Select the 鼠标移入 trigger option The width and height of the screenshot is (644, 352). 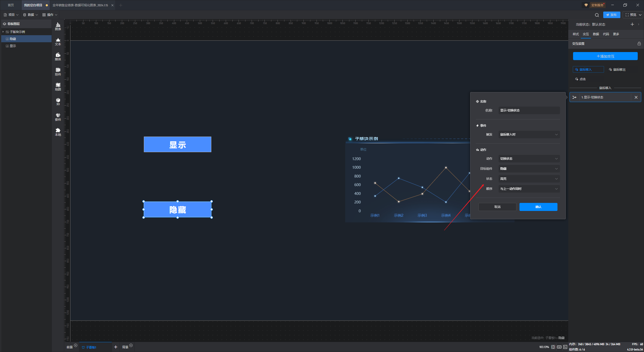tap(588, 70)
